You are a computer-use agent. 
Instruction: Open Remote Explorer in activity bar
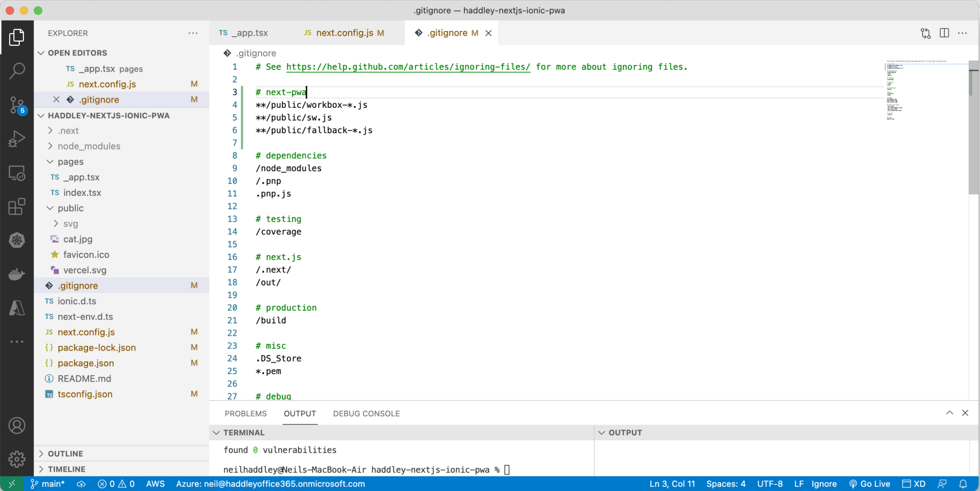(x=17, y=173)
